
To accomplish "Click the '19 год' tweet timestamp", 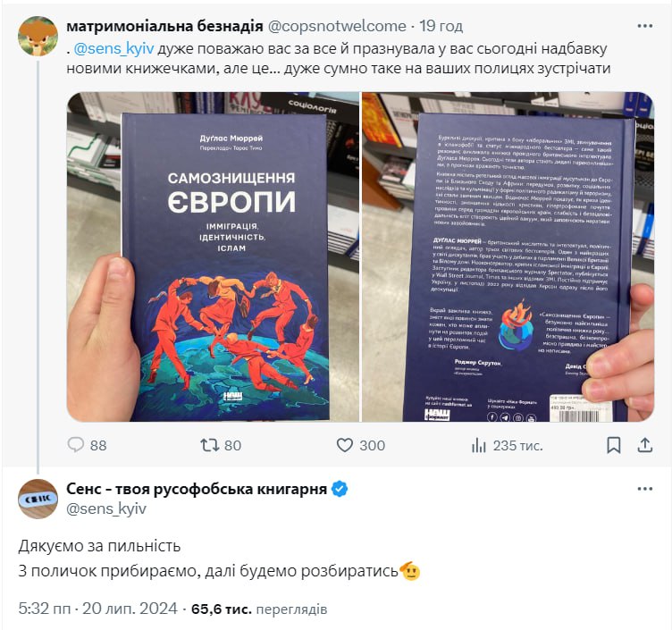I will (x=441, y=26).
